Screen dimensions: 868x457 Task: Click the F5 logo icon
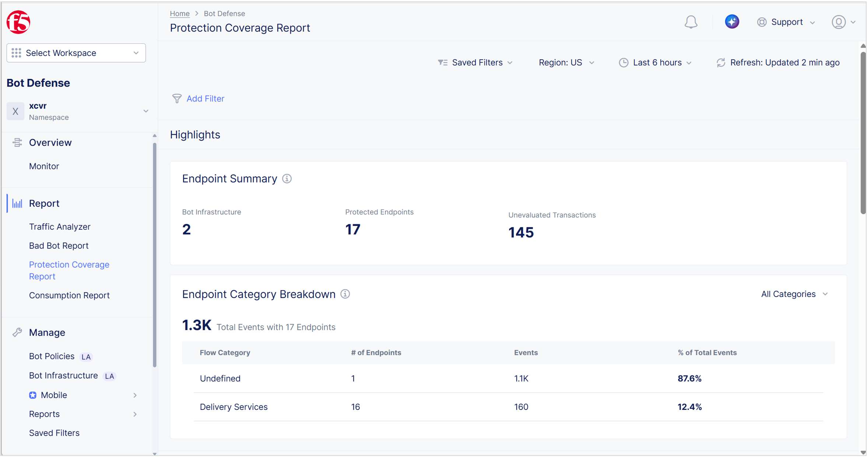(x=17, y=22)
